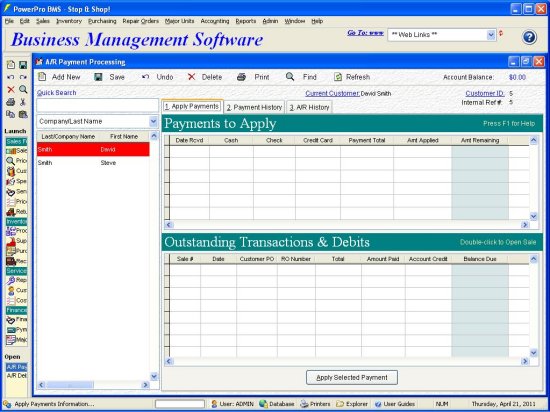Click the Undo arrow in the A/R Payment toolbar
Screen dimensions: 550x412
point(146,77)
